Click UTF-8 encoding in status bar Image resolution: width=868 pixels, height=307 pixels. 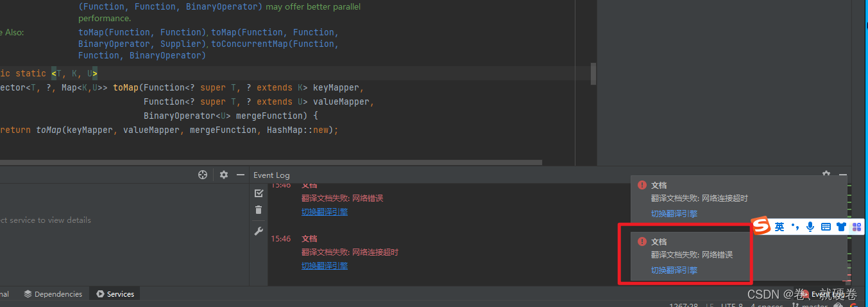[x=731, y=306]
